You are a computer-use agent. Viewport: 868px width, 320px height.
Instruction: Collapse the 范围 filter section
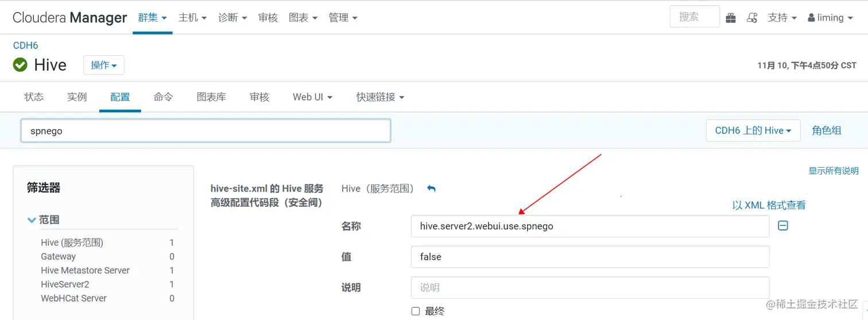pyautogui.click(x=43, y=219)
